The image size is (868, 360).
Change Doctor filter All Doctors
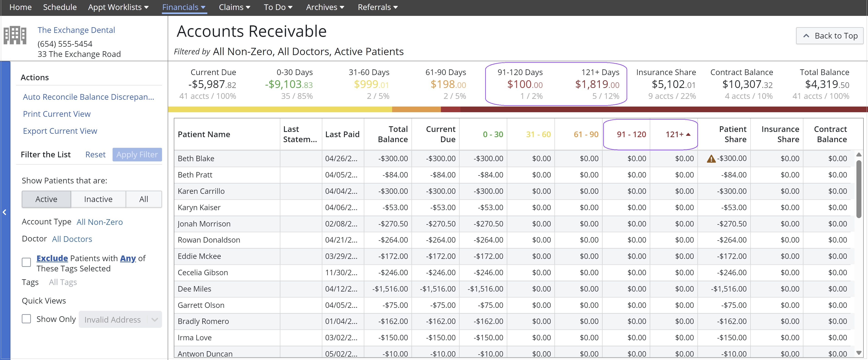click(x=72, y=239)
